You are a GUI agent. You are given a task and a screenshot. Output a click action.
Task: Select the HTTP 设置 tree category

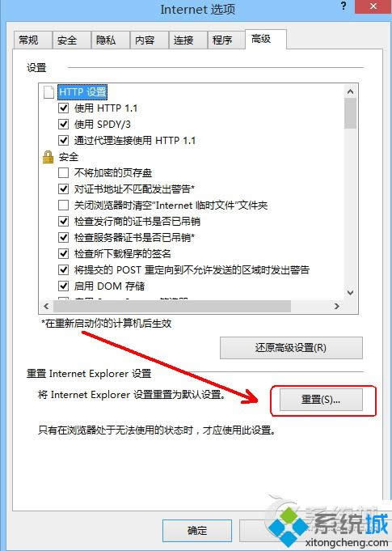click(82, 92)
